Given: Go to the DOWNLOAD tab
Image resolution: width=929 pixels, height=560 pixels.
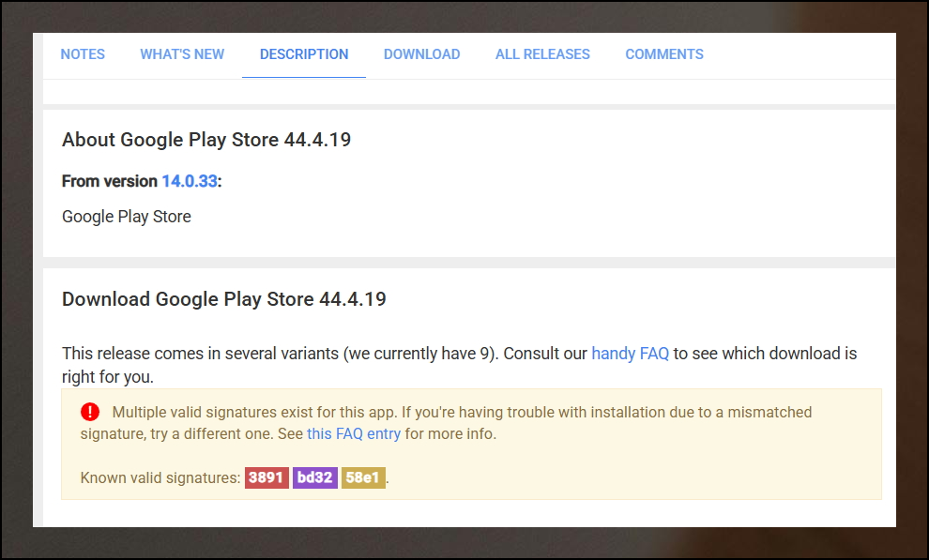Looking at the screenshot, I should (x=422, y=54).
